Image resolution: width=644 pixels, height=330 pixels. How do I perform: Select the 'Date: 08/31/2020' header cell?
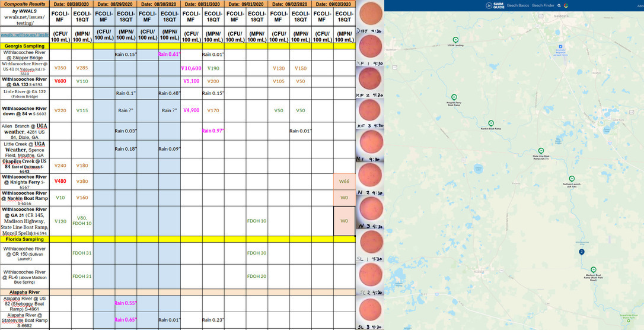(202, 4)
